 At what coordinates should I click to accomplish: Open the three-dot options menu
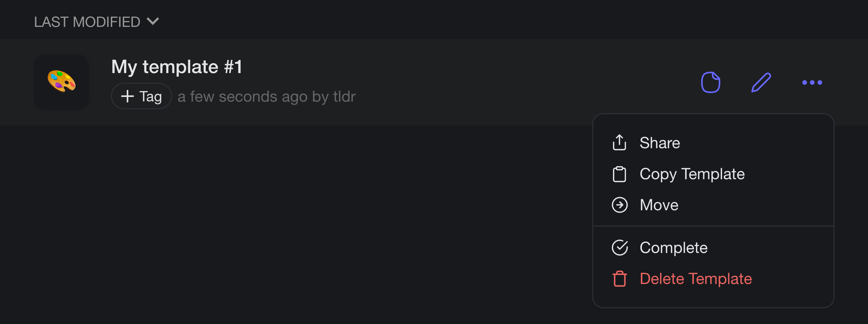click(812, 82)
